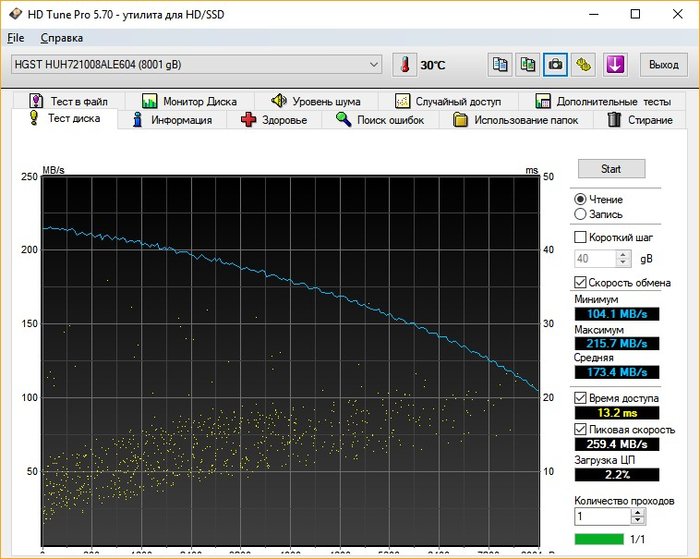This screenshot has width=700, height=559.
Task: Click the HD Tune Pro app icon in title bar
Action: [15, 14]
